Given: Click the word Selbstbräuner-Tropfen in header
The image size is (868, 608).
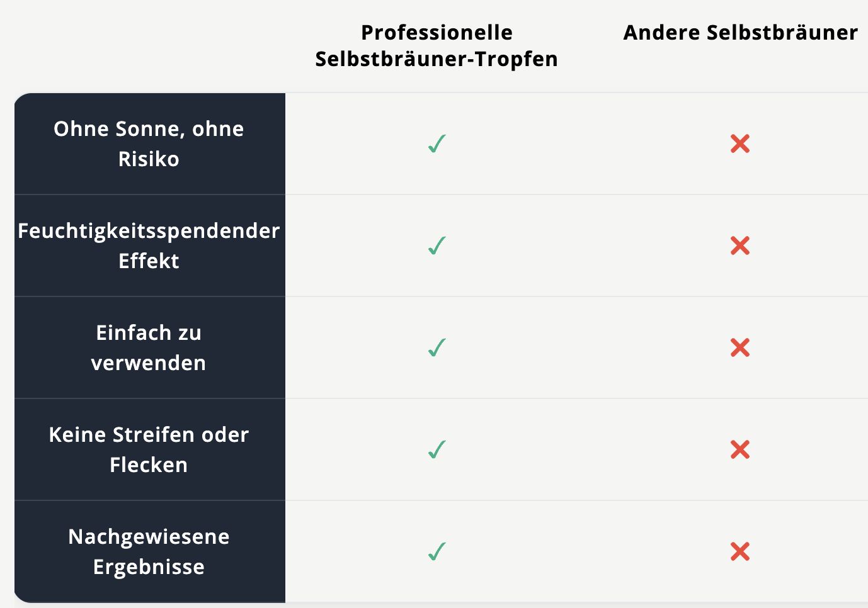Looking at the screenshot, I should [x=437, y=59].
